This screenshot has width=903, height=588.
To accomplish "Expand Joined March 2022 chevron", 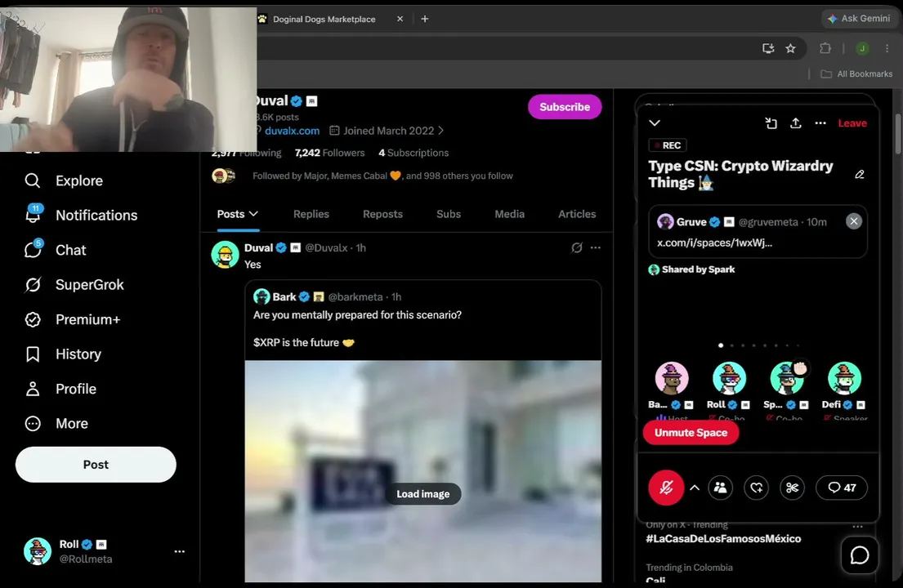I will pos(440,131).
